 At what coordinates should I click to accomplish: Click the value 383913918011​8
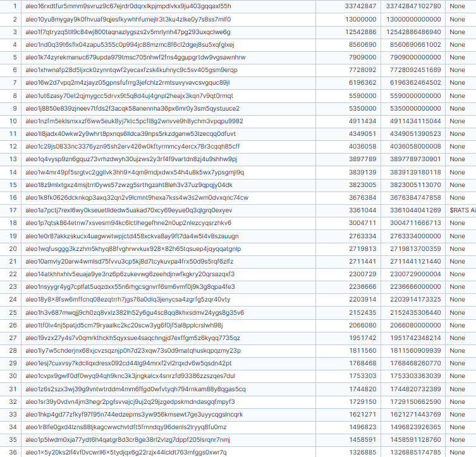coord(415,173)
